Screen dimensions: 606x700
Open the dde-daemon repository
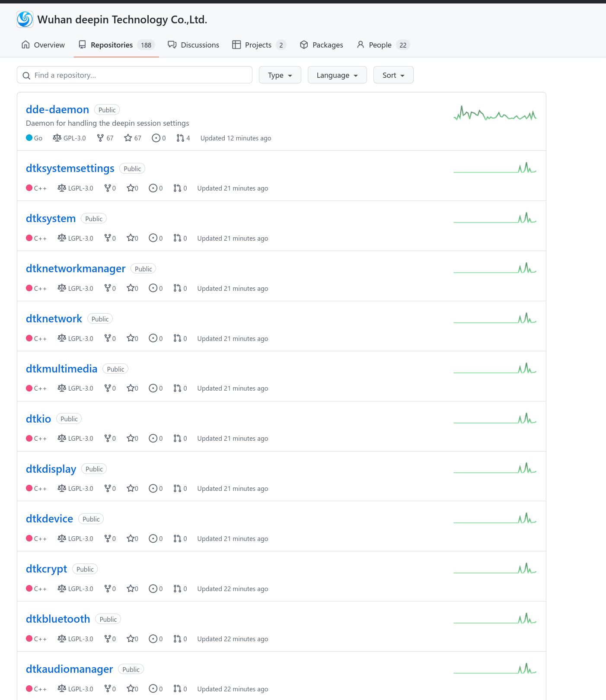click(x=57, y=110)
